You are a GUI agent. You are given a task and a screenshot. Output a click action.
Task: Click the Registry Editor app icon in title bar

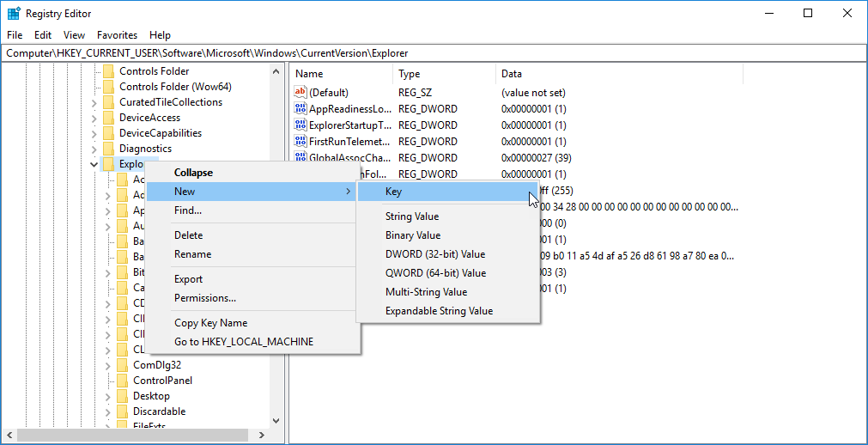point(14,13)
